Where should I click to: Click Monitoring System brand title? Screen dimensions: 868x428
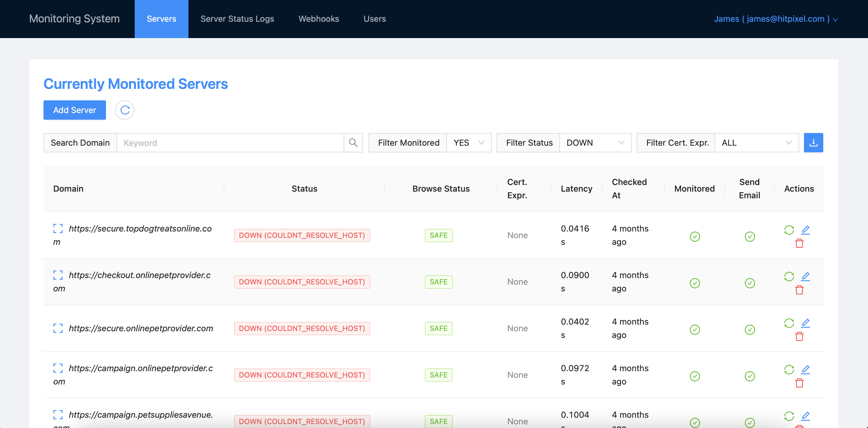(74, 18)
